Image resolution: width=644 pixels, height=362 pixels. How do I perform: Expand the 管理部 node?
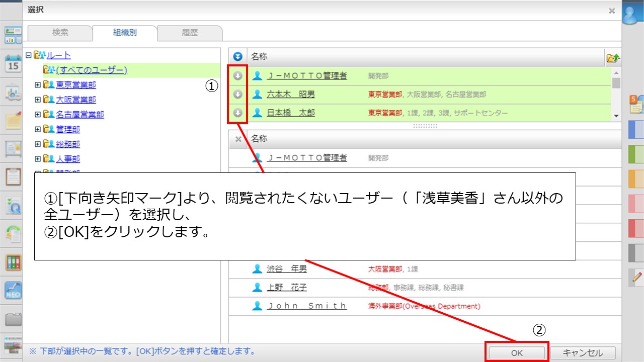38,129
